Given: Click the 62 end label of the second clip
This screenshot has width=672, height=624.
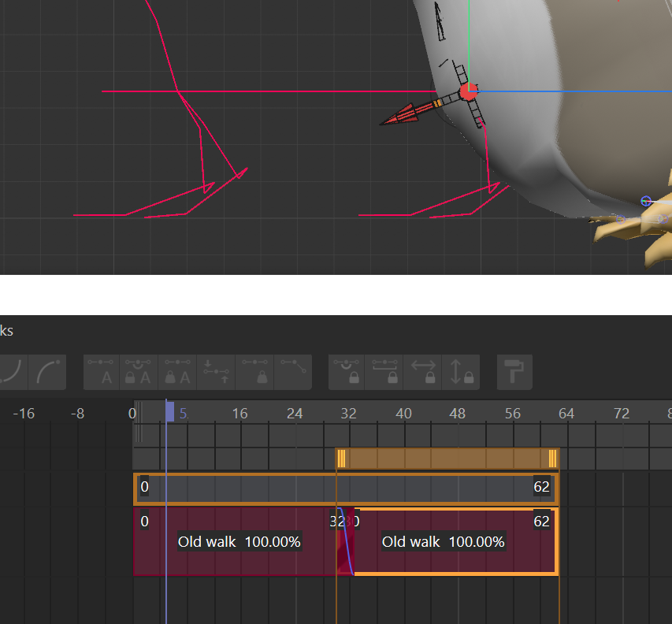Looking at the screenshot, I should point(541,521).
